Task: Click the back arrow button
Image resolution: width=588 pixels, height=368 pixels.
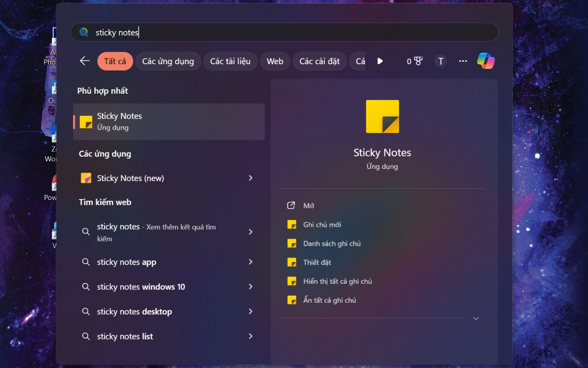Action: click(85, 61)
